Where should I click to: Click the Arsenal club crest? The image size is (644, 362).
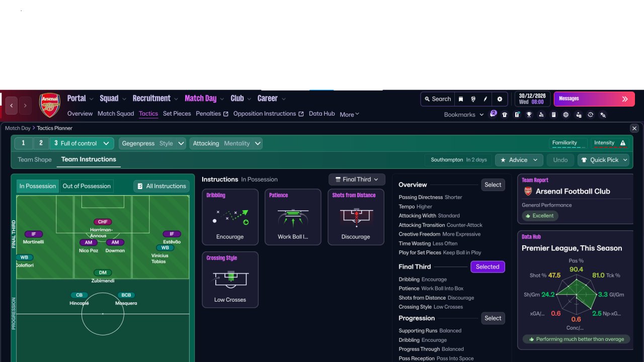pyautogui.click(x=50, y=105)
